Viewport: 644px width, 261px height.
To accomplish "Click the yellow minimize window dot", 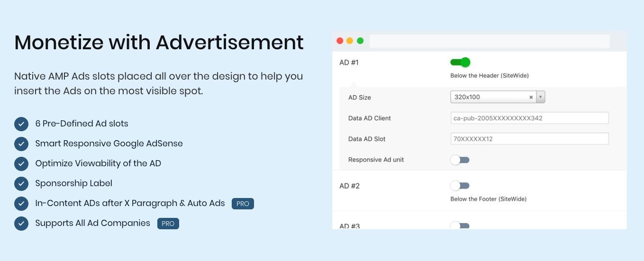I will coord(350,41).
